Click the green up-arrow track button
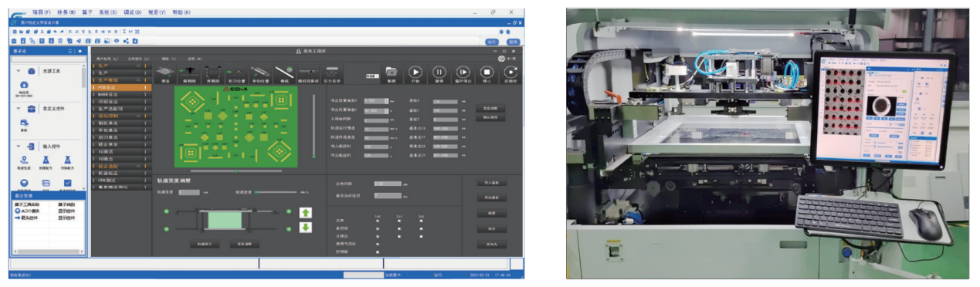This screenshot has height=287, width=980. click(306, 212)
